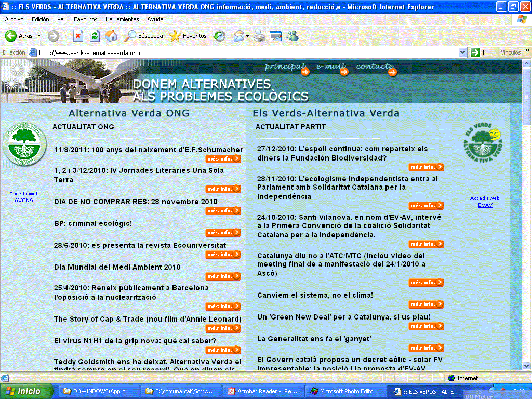Click 'més info' for revista Ecouniversitat
The image size is (532, 399).
click(223, 255)
